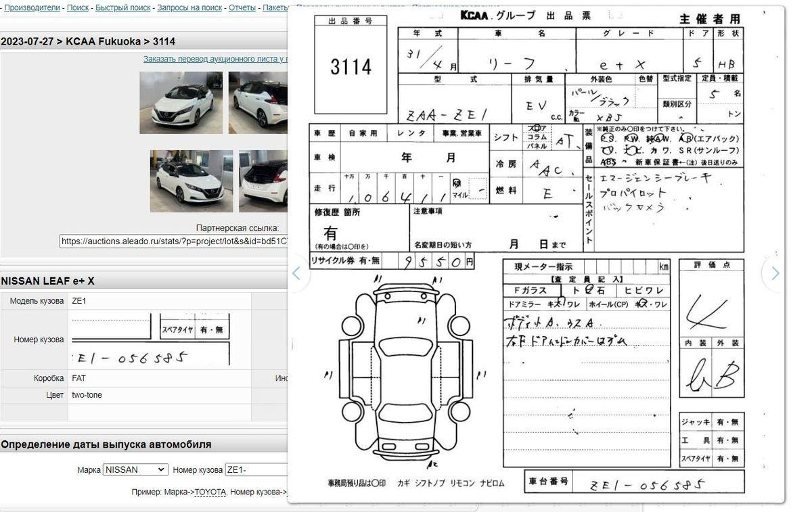This screenshot has height=512, width=812.
Task: Open the top-row second car photo thumbnail
Action: pyautogui.click(x=258, y=102)
